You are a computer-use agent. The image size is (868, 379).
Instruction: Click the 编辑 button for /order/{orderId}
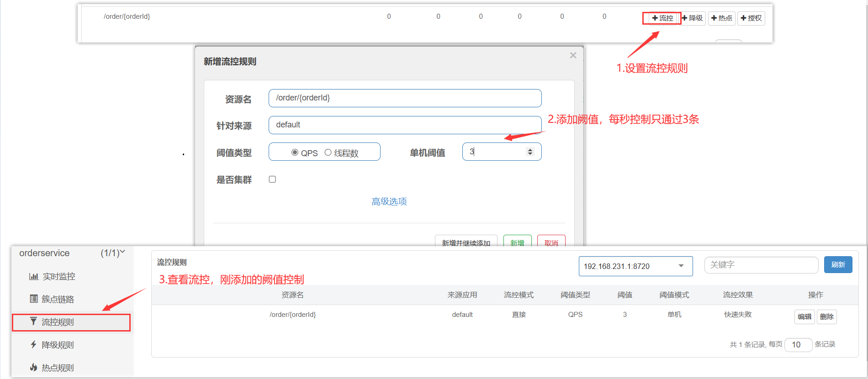pos(804,317)
